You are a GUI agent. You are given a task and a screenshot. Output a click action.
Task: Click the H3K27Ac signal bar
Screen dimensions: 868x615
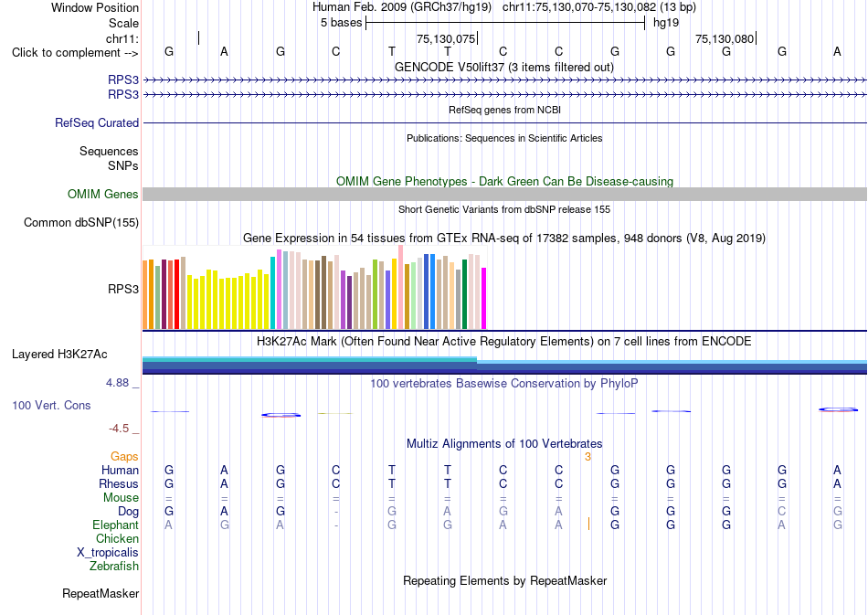tap(504, 366)
